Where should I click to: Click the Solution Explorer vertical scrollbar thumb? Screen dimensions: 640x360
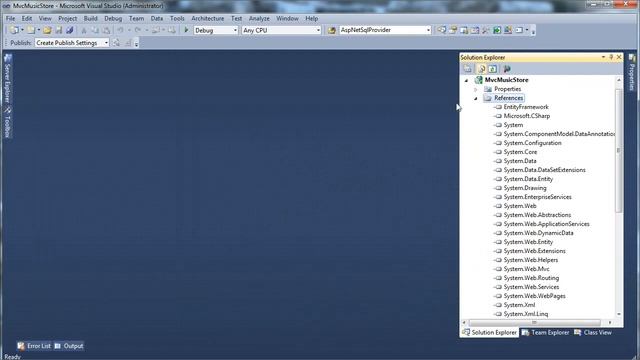[x=619, y=150]
